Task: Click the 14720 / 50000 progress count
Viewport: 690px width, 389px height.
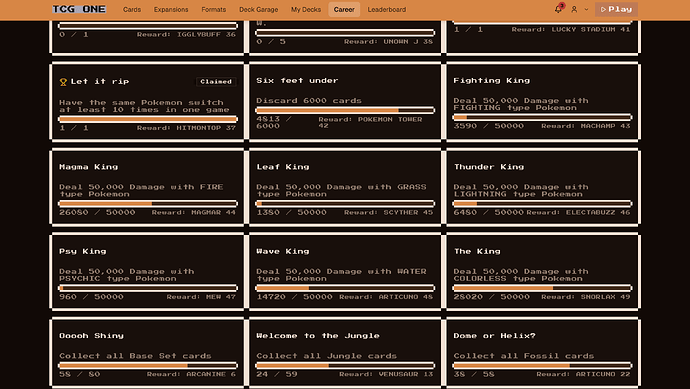Action: point(294,297)
